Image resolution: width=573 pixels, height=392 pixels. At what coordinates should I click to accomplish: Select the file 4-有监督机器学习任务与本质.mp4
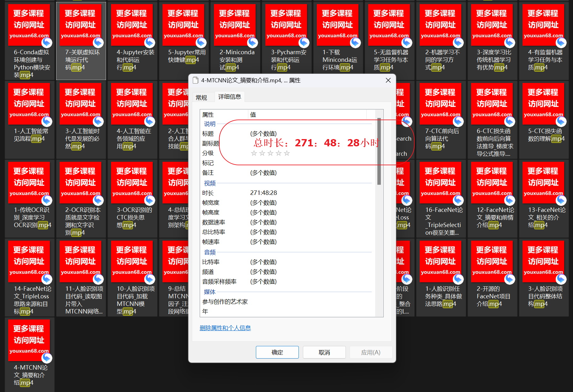click(x=544, y=41)
